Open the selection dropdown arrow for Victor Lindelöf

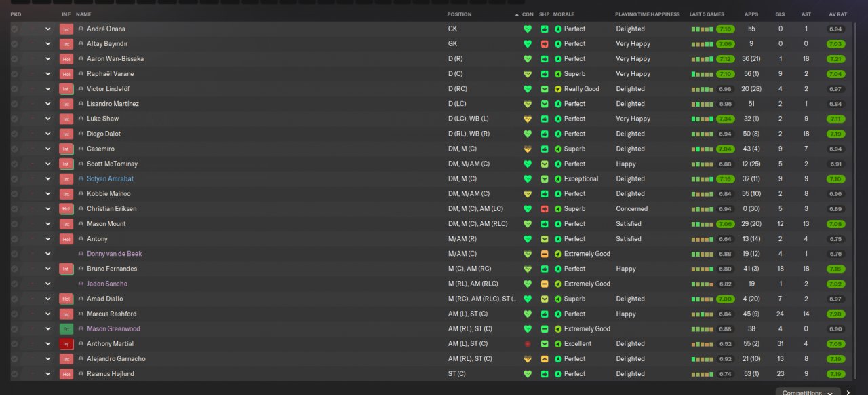pos(48,89)
